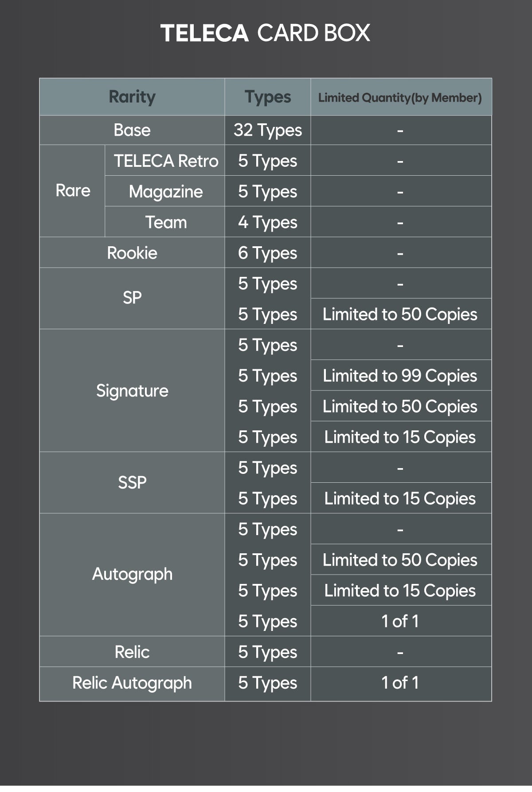532x792 pixels.
Task: Select the dash in the Rookie row
Action: (x=400, y=253)
